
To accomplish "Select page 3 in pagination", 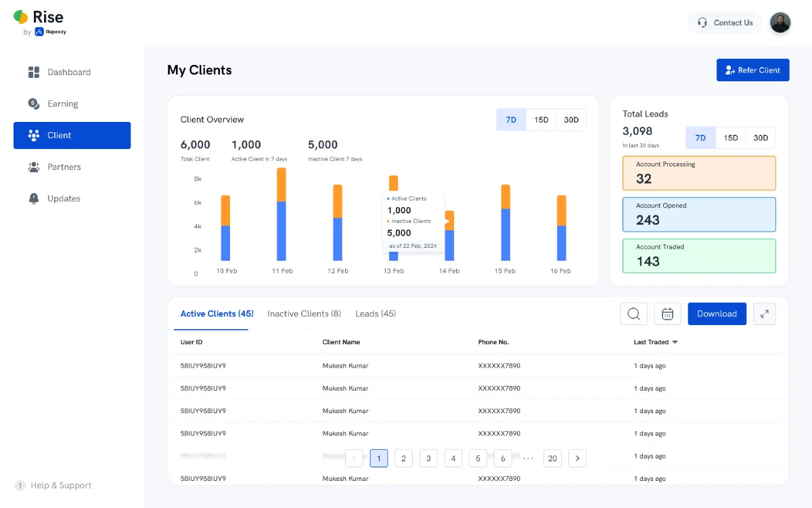I will click(x=428, y=459).
